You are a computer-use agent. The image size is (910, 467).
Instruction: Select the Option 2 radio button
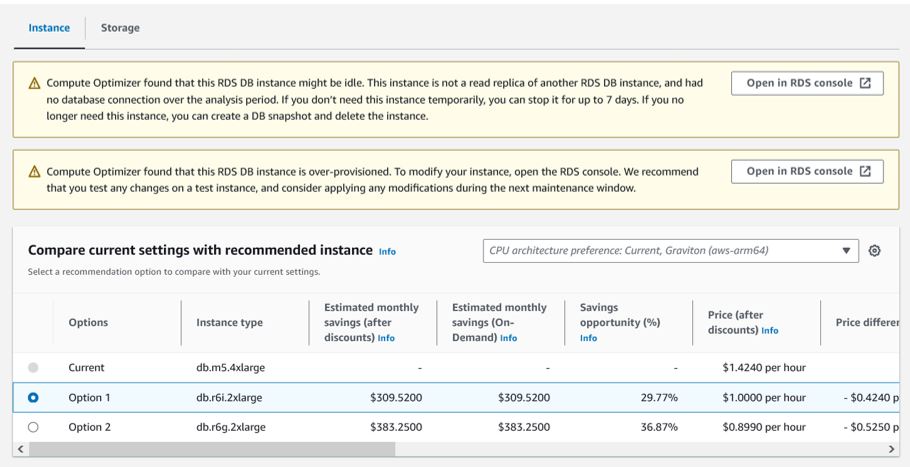pos(33,428)
